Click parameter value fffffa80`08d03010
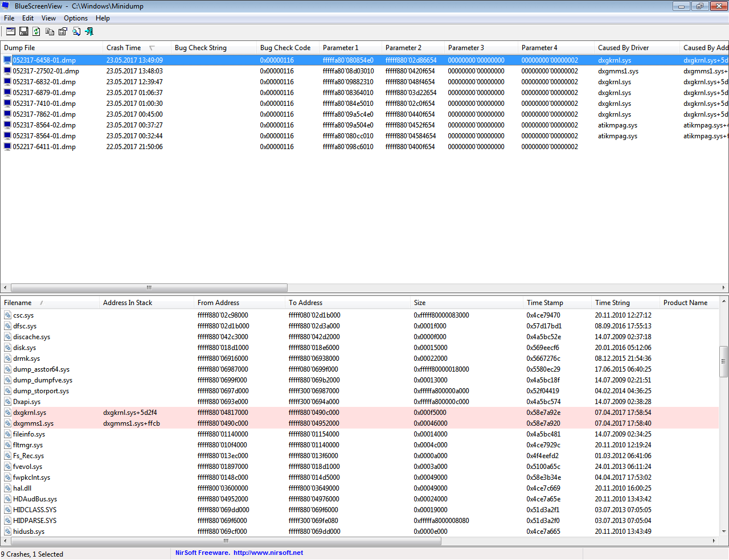 [x=349, y=71]
